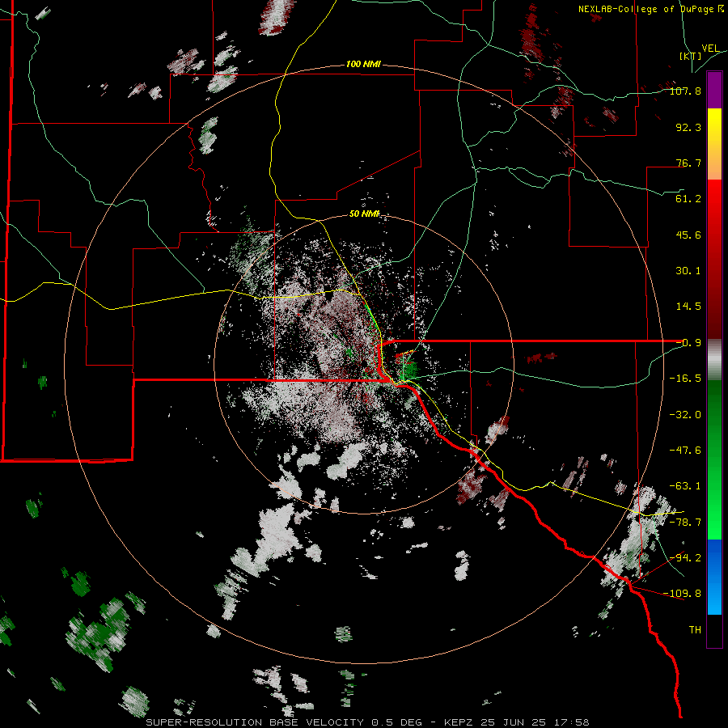
Task: Click the gray near-zero segment of the color bar
Action: (714, 360)
